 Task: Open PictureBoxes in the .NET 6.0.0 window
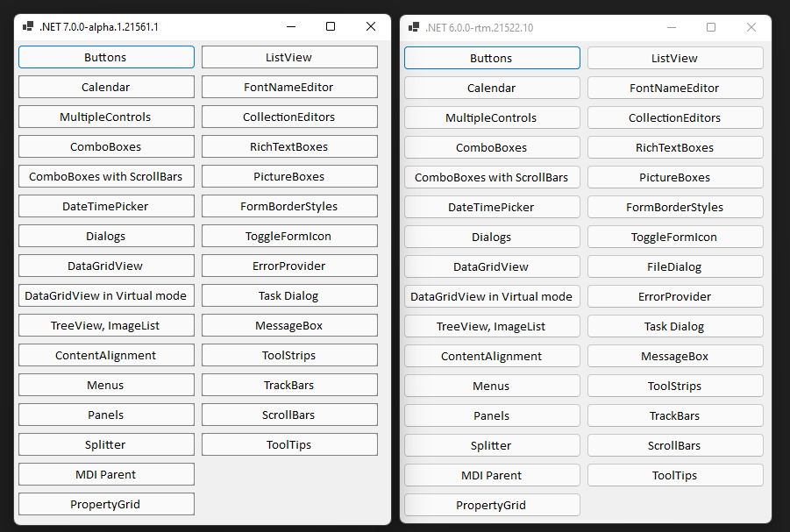tap(676, 177)
